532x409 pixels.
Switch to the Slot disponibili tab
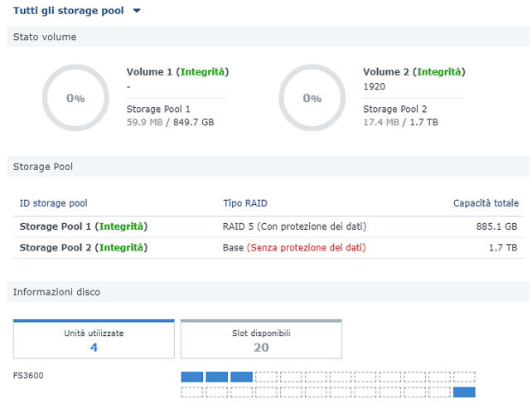pyautogui.click(x=261, y=340)
